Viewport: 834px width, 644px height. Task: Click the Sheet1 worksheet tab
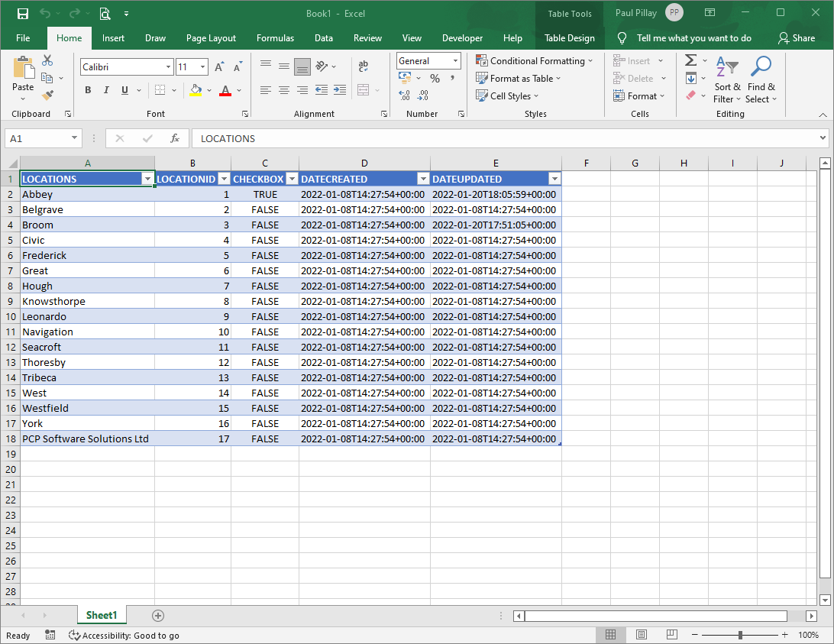coord(101,615)
